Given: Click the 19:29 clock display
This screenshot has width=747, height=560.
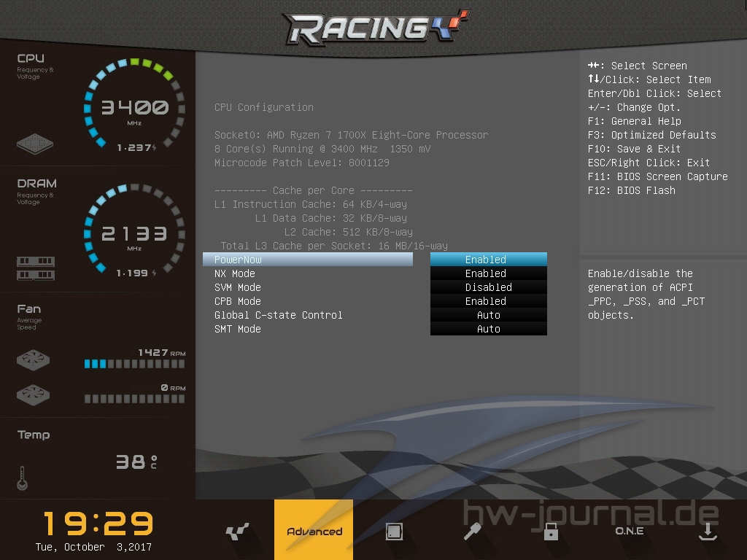Looking at the screenshot, I should pyautogui.click(x=98, y=523).
